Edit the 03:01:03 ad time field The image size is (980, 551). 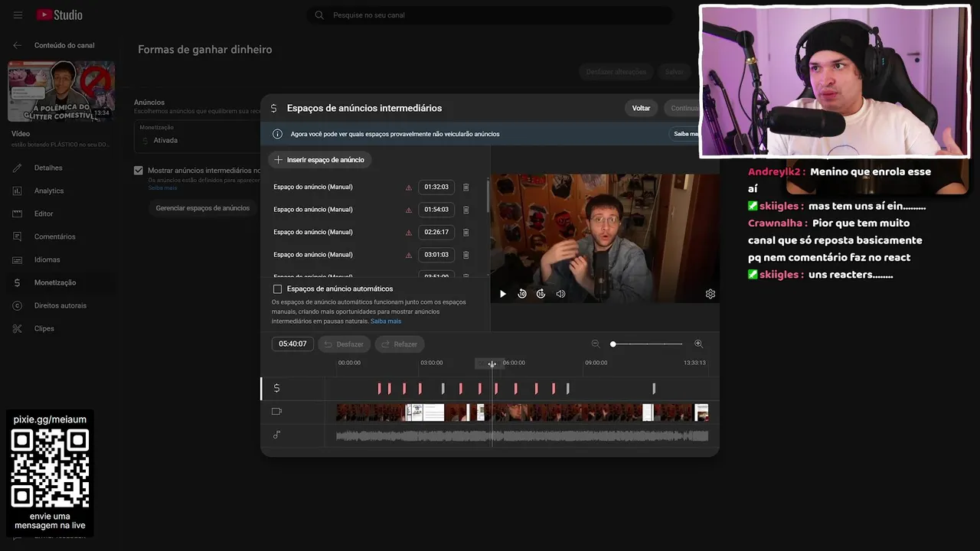pos(436,255)
